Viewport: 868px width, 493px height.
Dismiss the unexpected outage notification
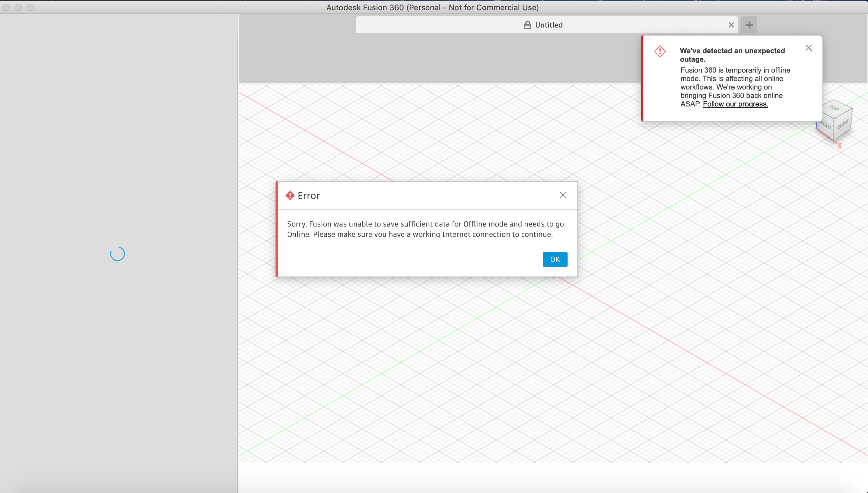click(x=808, y=48)
